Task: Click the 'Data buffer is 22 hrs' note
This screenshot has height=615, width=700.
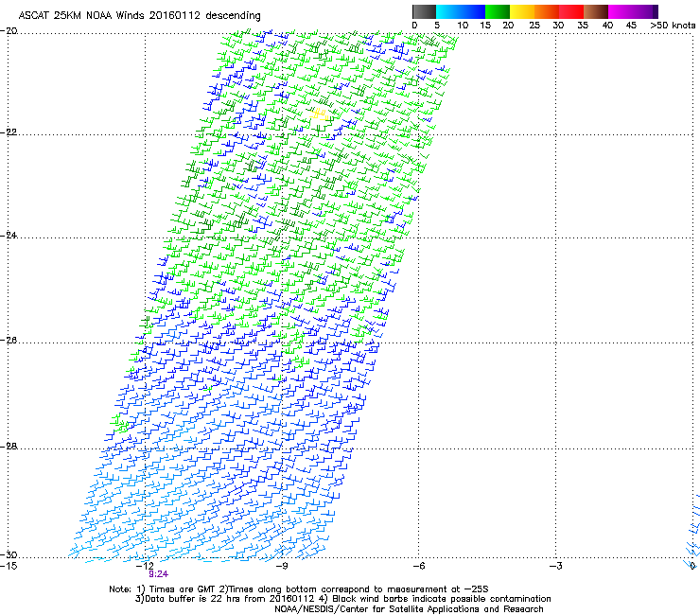Action: [x=342, y=599]
